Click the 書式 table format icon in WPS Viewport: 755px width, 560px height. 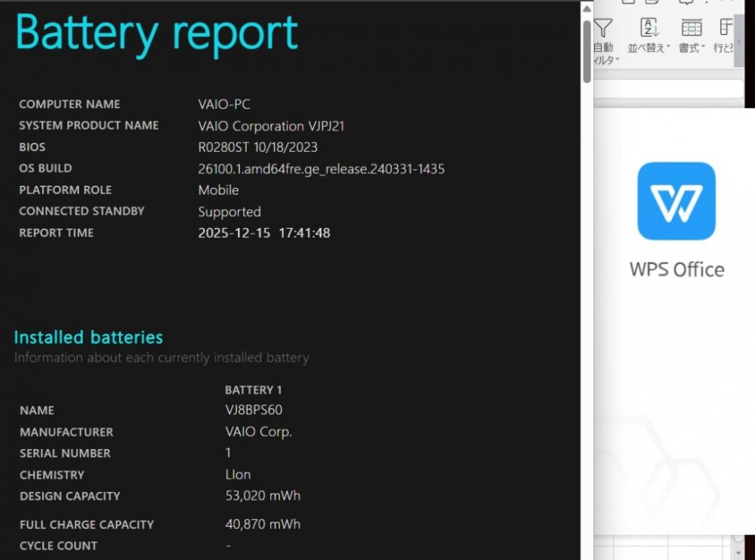(692, 28)
